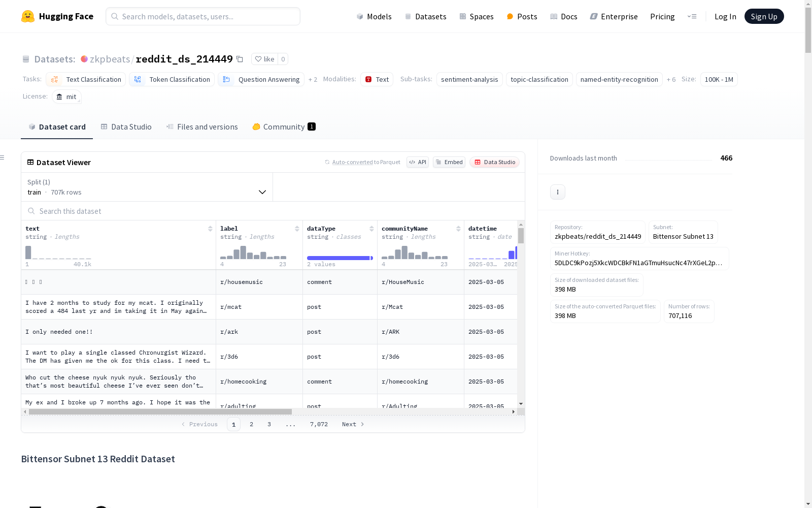The image size is (812, 508).
Task: Go to page 2 of the viewer
Action: (251, 424)
